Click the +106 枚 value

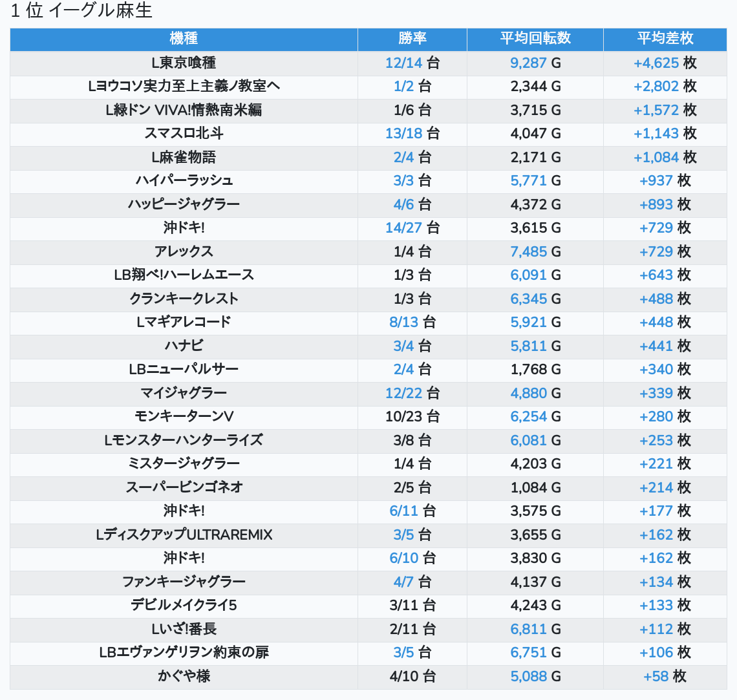click(x=665, y=653)
